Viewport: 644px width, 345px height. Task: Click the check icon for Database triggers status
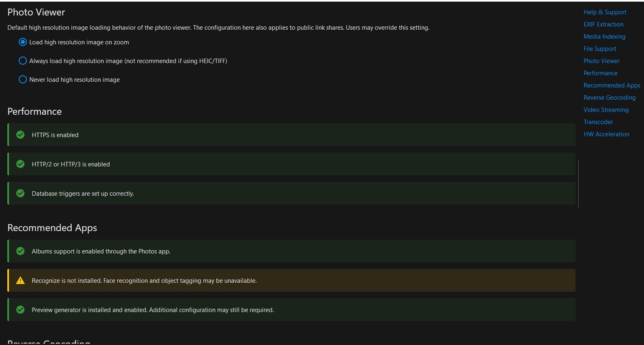(x=20, y=193)
